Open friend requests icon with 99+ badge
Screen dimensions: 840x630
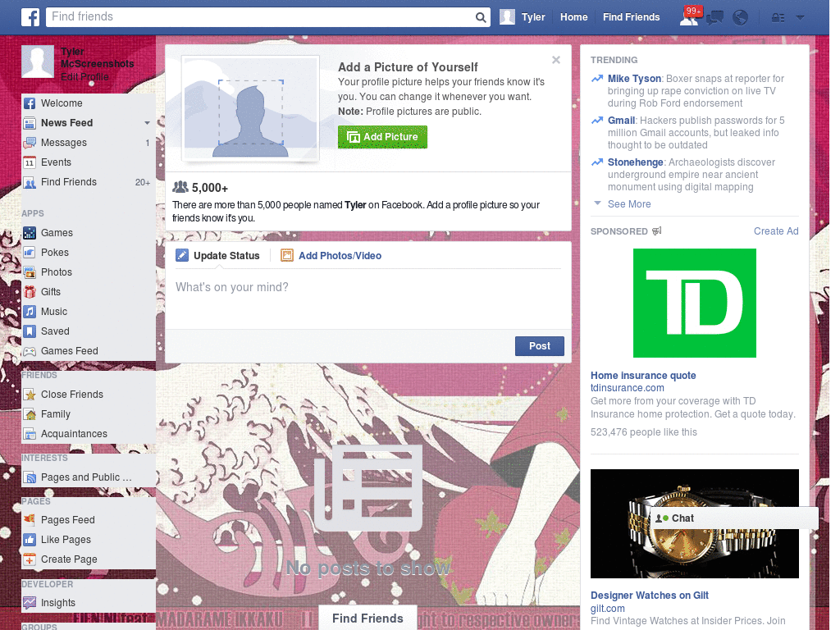pos(689,17)
